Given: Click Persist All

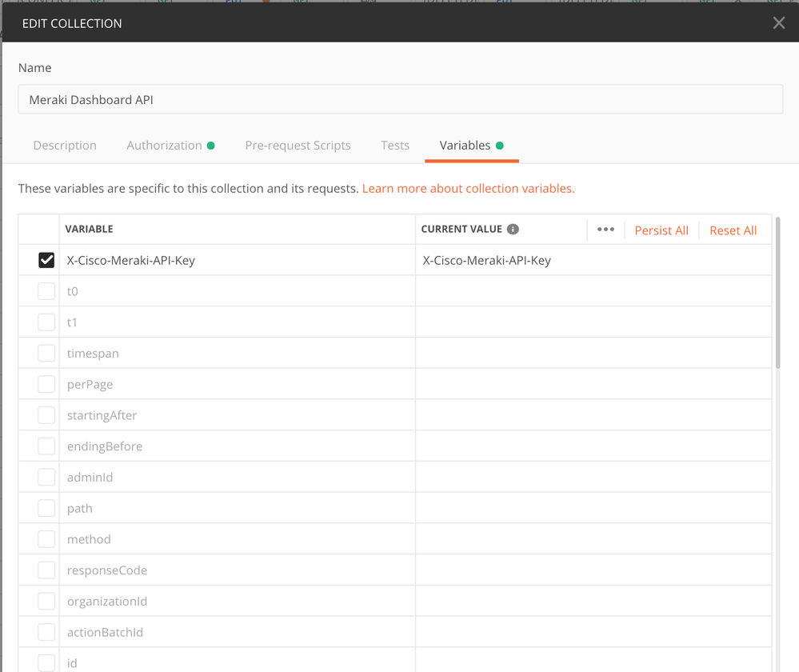Looking at the screenshot, I should (661, 230).
